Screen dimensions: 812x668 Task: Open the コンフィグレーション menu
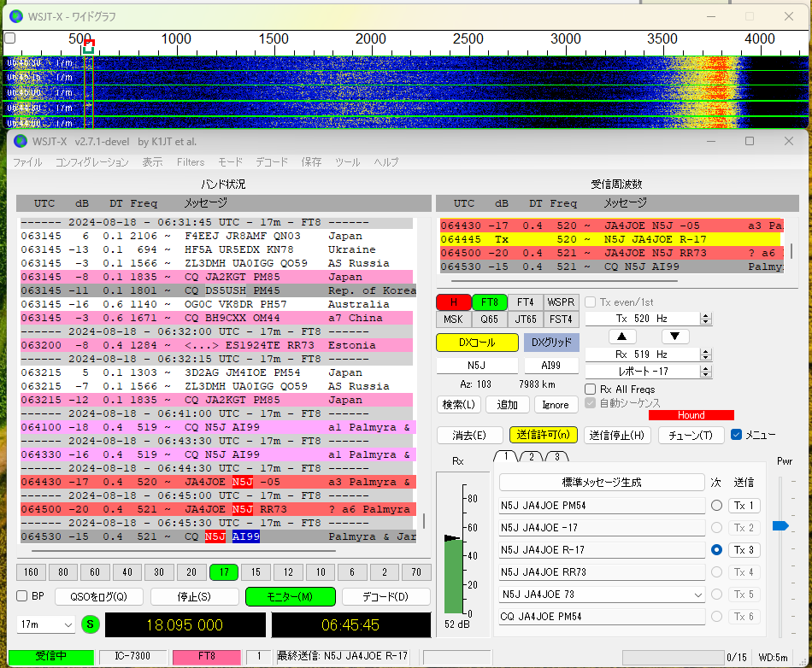[91, 162]
